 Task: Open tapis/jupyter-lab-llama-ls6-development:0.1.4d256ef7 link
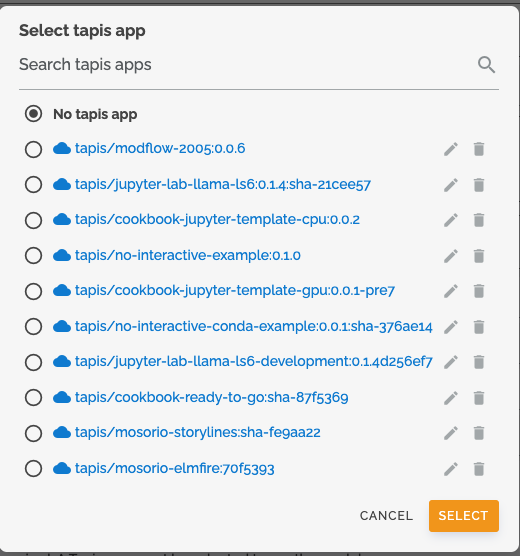[254, 361]
